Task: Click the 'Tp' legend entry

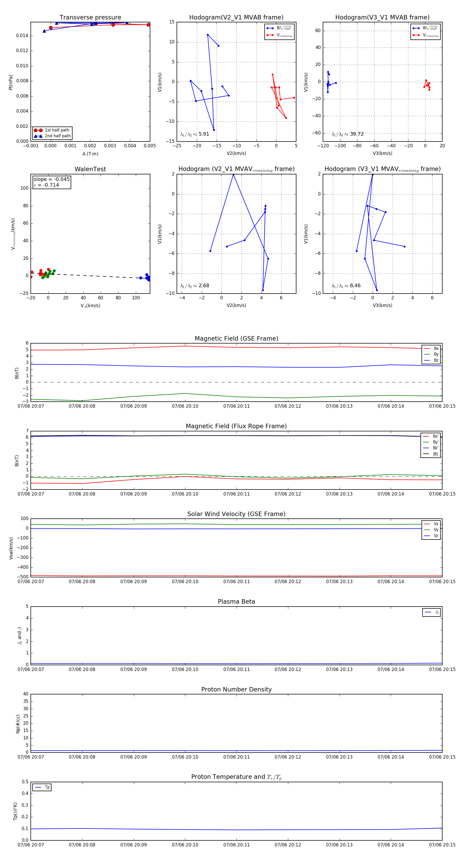Action: point(42,787)
